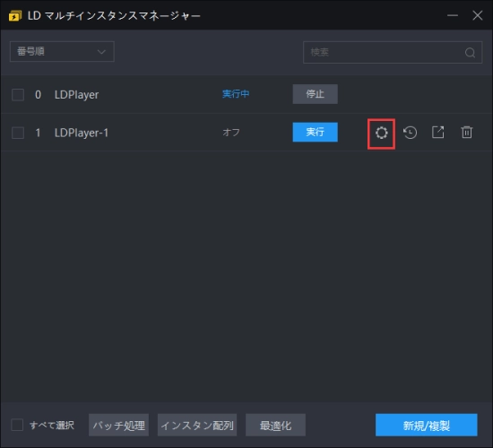Click the 実行中 status text
The height and width of the screenshot is (448, 493).
point(236,94)
